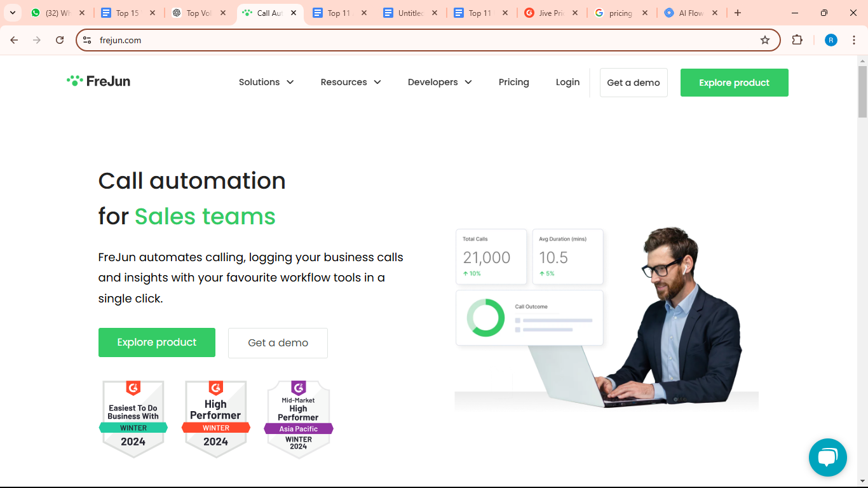Click the site information icon in address bar
The height and width of the screenshot is (488, 868).
point(88,40)
